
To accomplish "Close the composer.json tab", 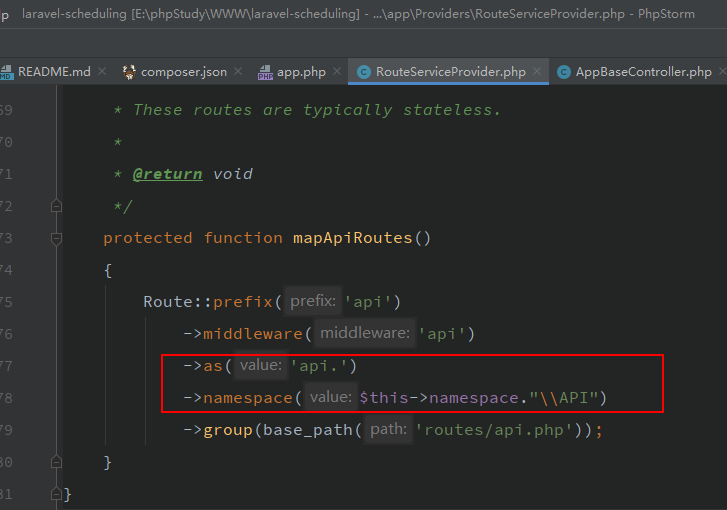I will [x=238, y=72].
